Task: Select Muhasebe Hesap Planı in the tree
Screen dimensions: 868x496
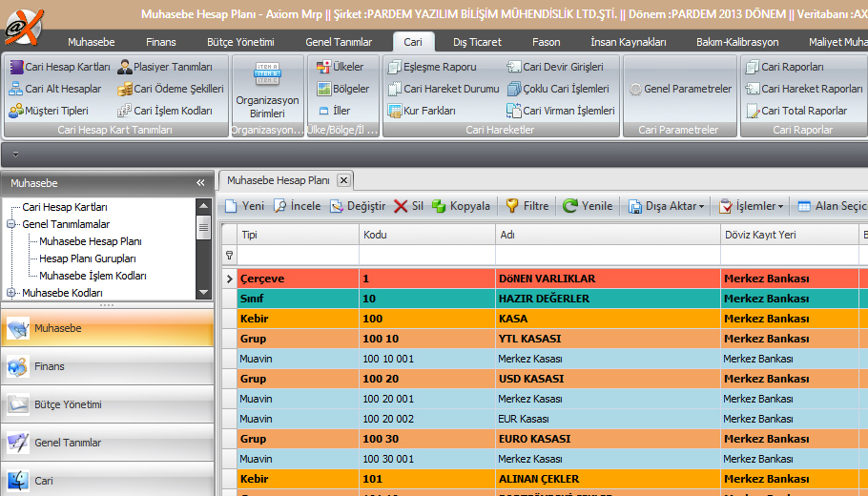Action: click(x=91, y=241)
